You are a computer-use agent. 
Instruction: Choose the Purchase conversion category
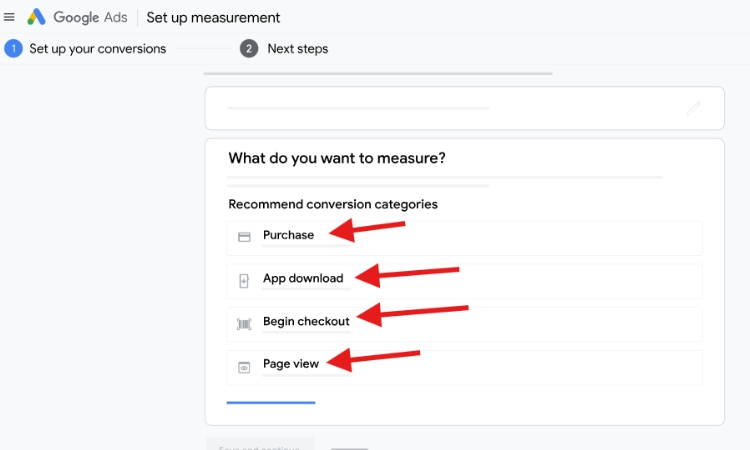pos(464,238)
